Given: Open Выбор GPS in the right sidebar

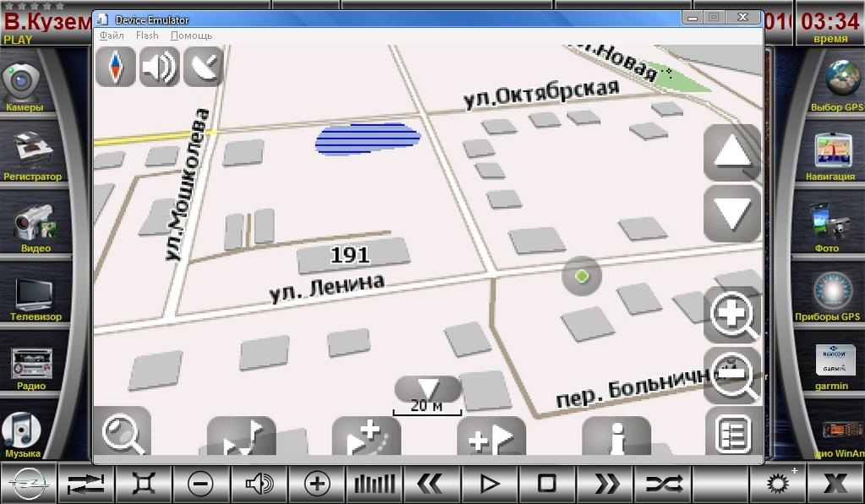Looking at the screenshot, I should click(x=837, y=86).
